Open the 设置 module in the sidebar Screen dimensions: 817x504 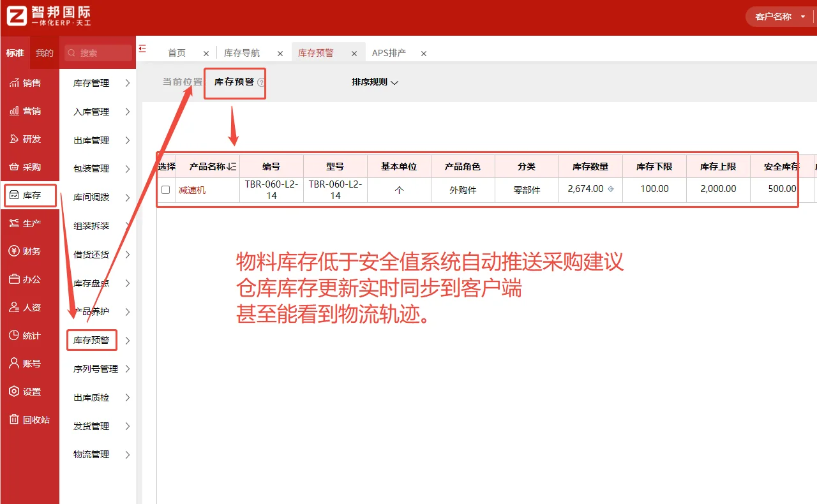tap(30, 391)
